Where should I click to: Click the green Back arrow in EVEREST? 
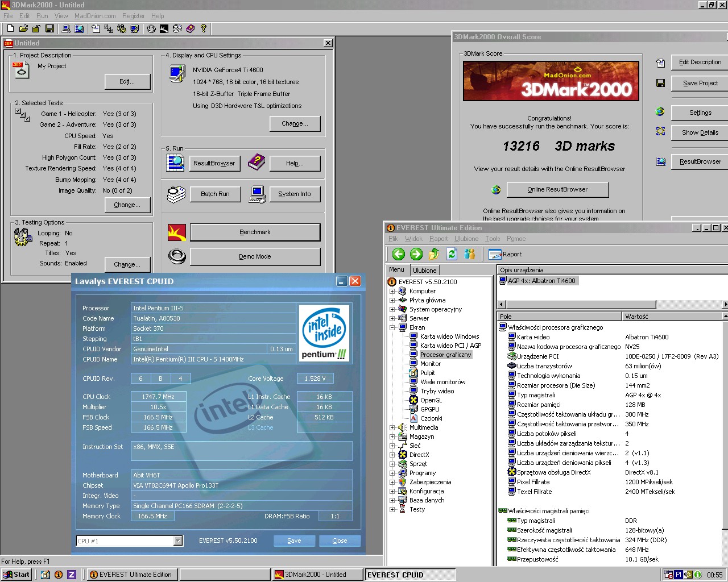[x=398, y=254]
